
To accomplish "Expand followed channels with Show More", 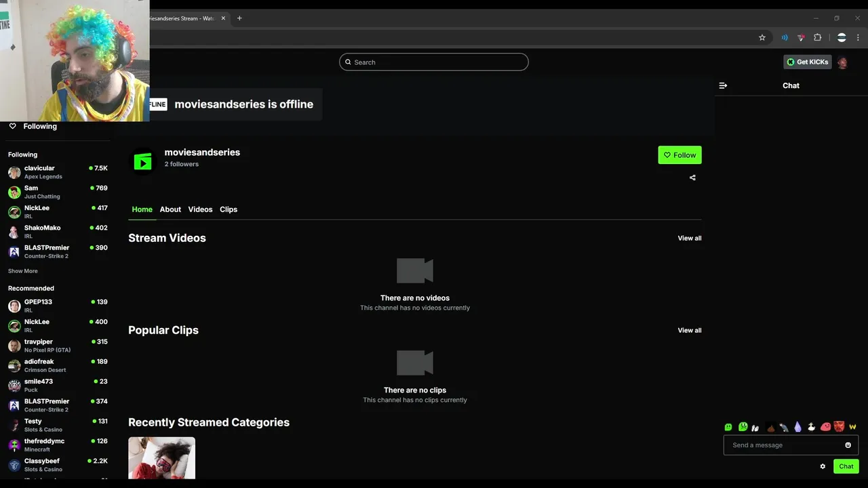I will [23, 271].
